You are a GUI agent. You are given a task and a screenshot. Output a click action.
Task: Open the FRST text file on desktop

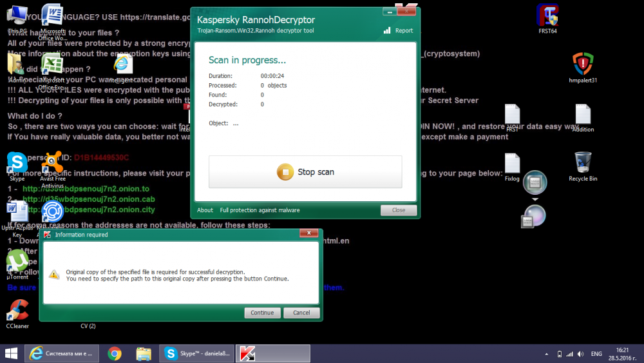click(512, 117)
